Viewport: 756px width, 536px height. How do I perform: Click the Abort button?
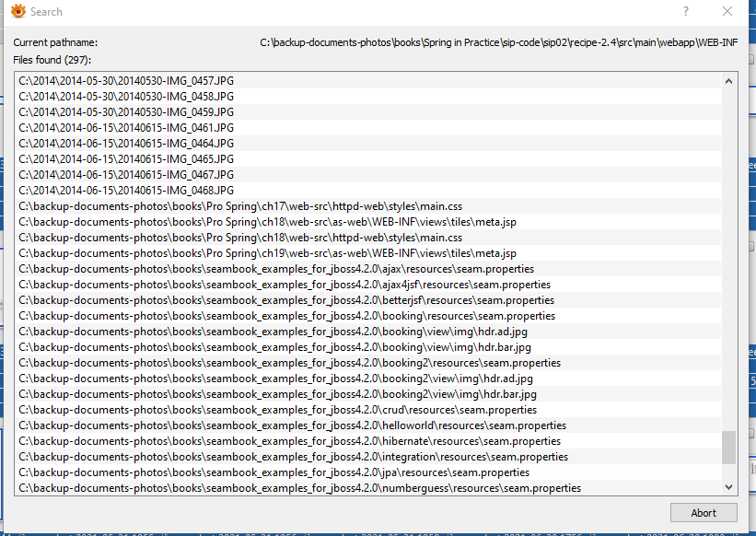coord(704,513)
